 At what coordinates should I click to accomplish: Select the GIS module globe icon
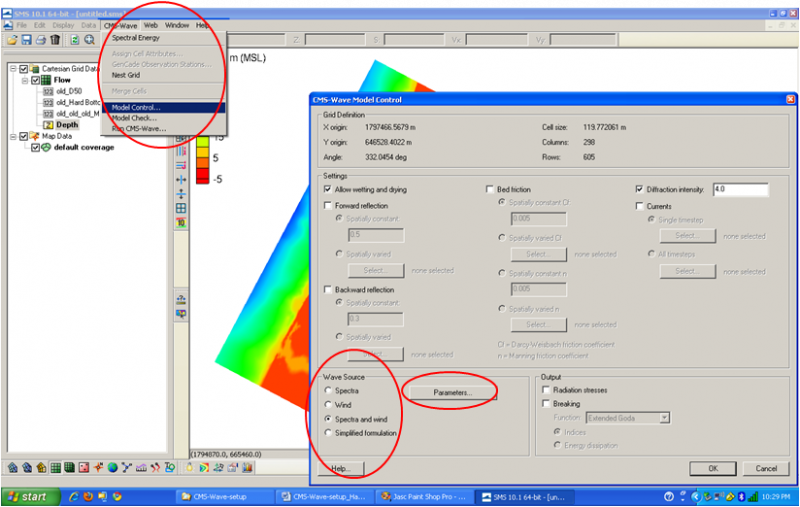pyautogui.click(x=112, y=467)
